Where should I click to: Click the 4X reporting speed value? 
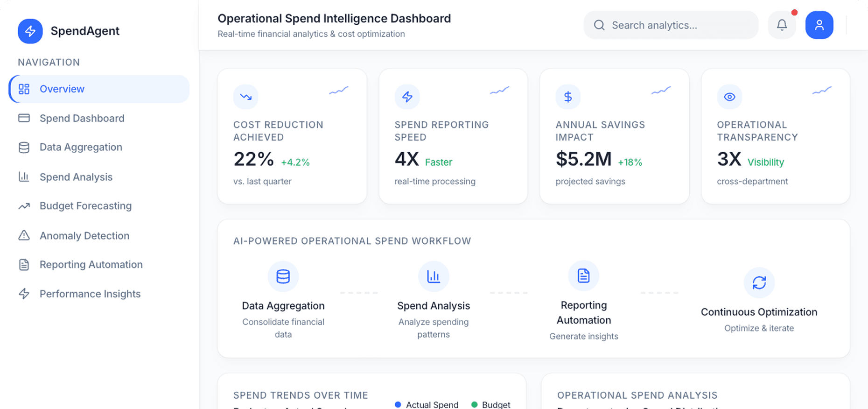tap(407, 159)
